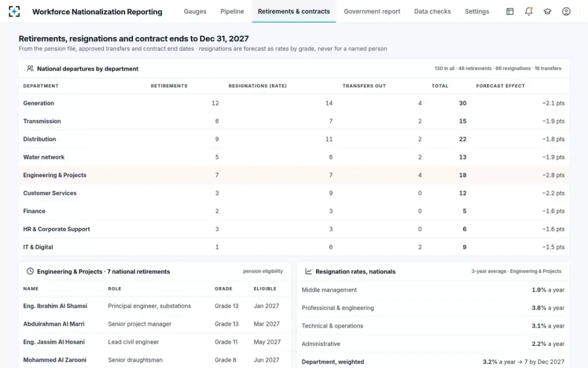Switch to the Gauges tab
This screenshot has width=588, height=368.
(x=195, y=11)
